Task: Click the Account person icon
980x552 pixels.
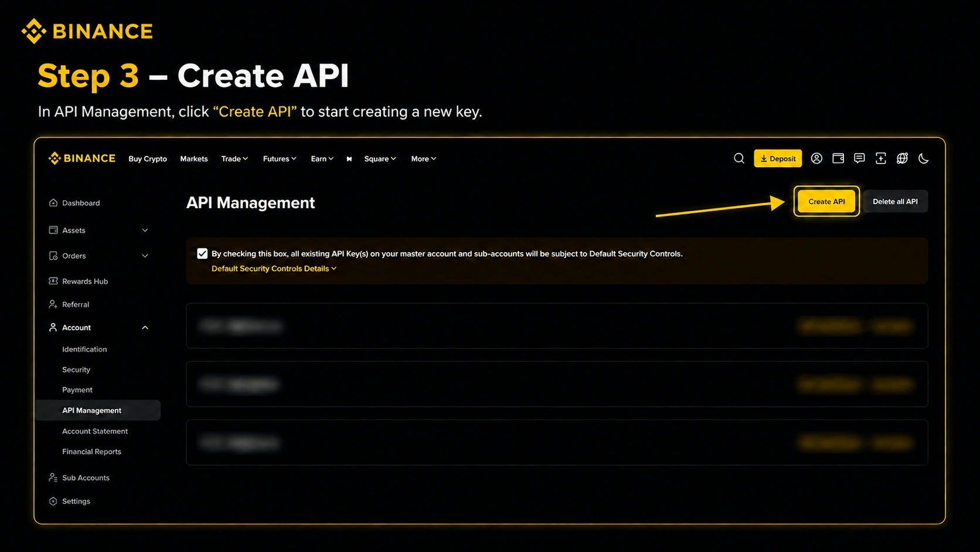Action: click(53, 327)
